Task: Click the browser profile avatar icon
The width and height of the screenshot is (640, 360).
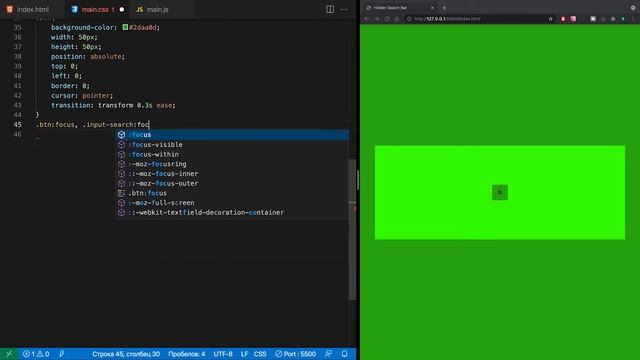Action: (623, 19)
